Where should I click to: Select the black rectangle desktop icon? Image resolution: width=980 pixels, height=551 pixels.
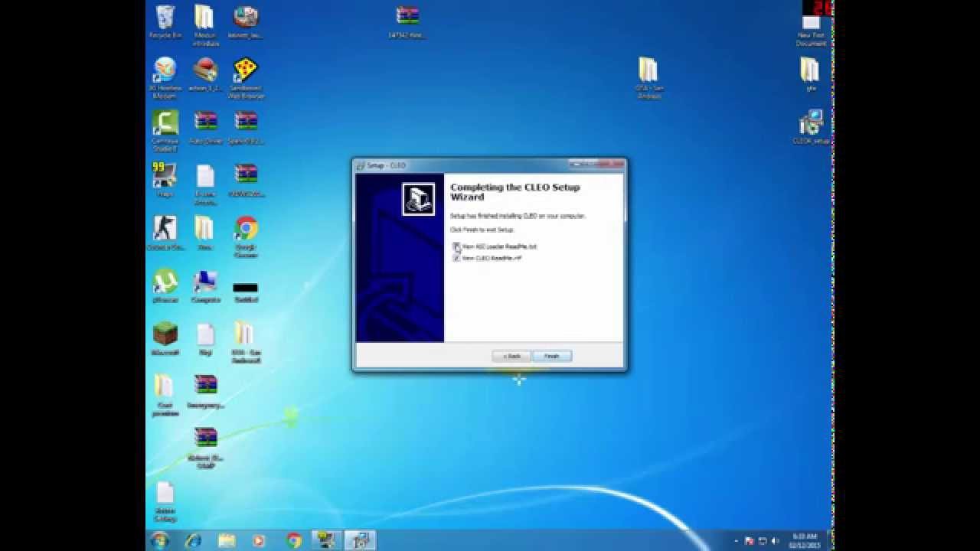(x=246, y=292)
